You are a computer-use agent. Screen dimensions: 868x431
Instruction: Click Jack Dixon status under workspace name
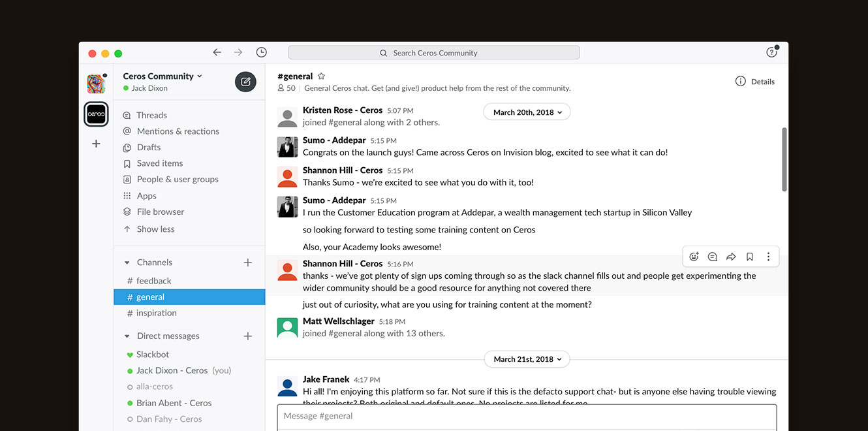click(x=146, y=88)
